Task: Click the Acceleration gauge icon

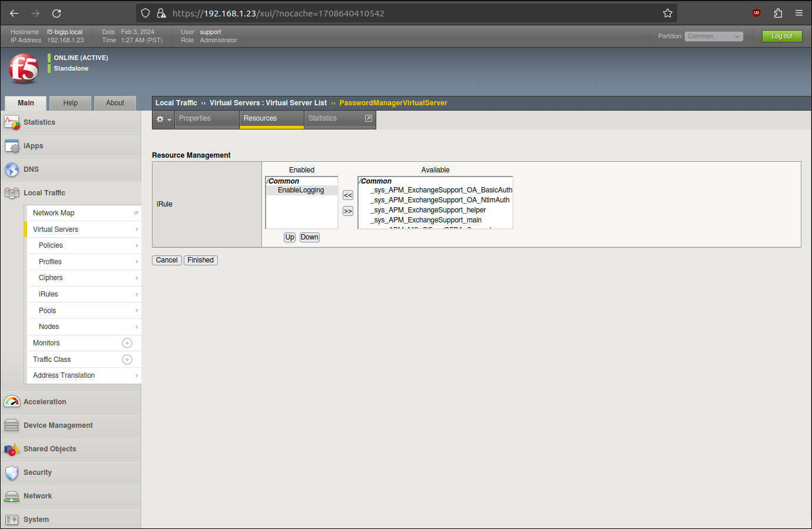Action: click(12, 402)
